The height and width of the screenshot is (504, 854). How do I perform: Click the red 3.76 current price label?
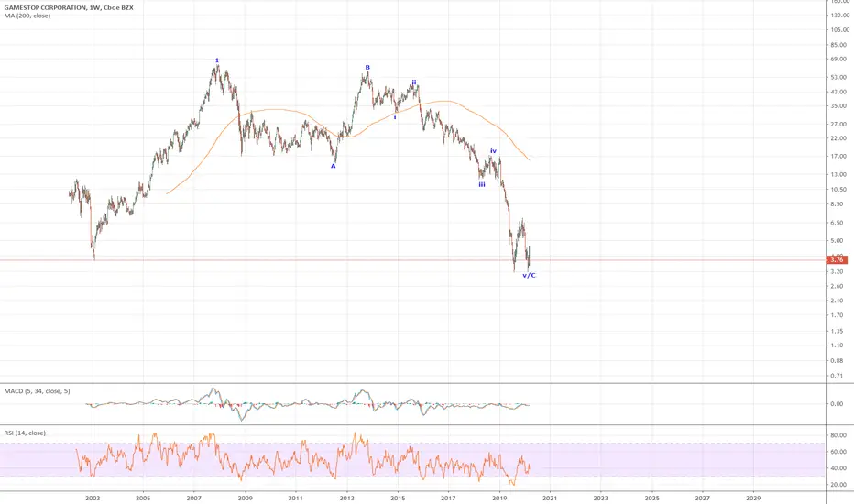pyautogui.click(x=838, y=260)
